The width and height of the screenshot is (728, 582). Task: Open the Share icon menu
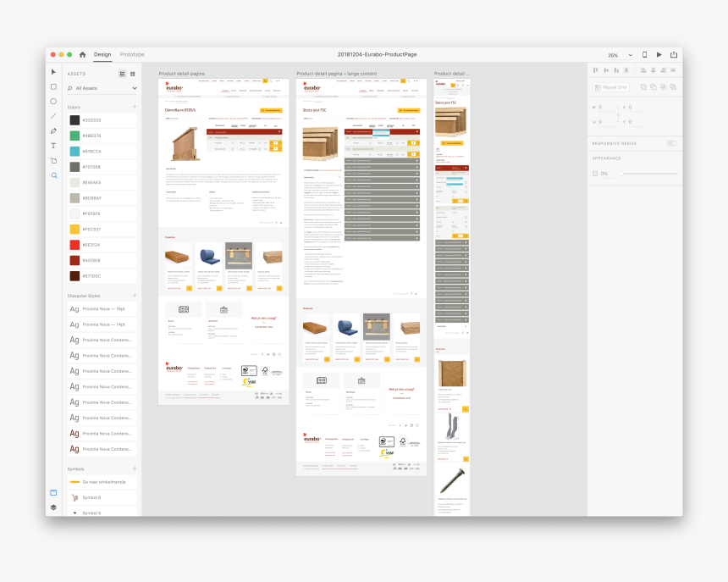tap(674, 54)
